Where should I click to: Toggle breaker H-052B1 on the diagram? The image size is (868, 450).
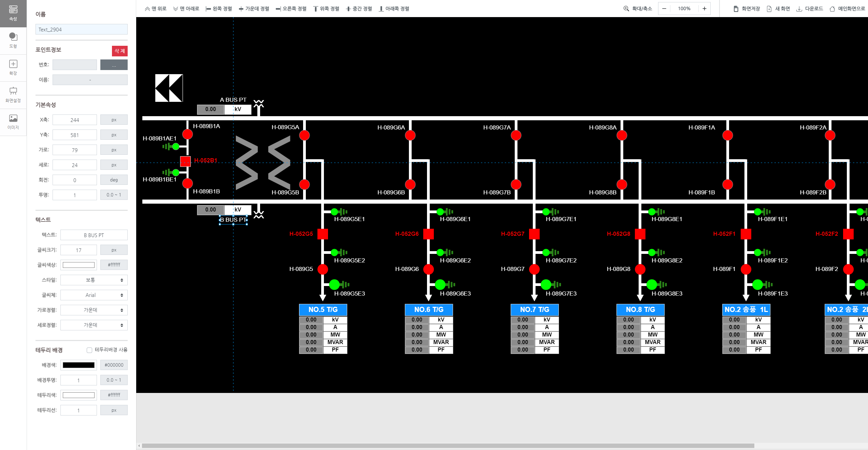[185, 161]
